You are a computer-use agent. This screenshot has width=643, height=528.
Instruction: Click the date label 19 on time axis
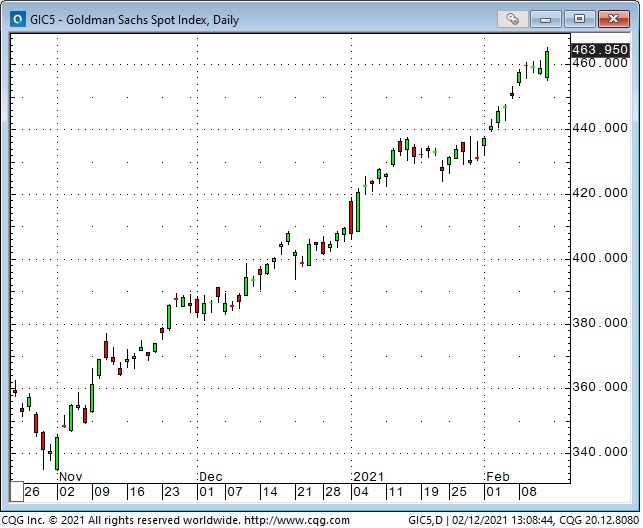(431, 492)
